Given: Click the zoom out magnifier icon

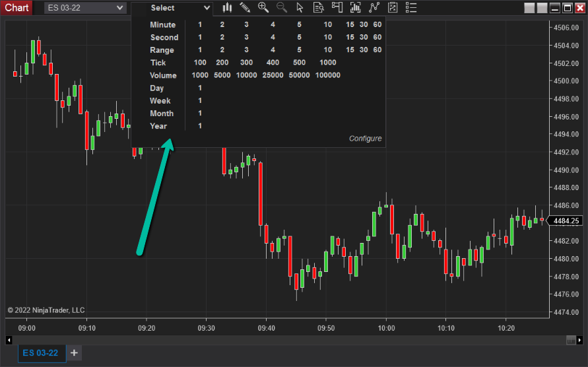Looking at the screenshot, I should coord(282,7).
